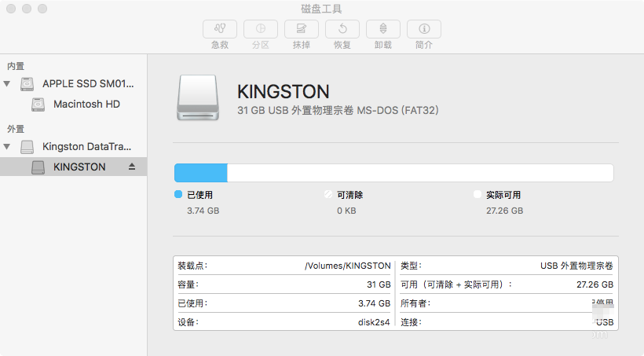
Task: Click the 装载点 label
Action: tap(192, 266)
